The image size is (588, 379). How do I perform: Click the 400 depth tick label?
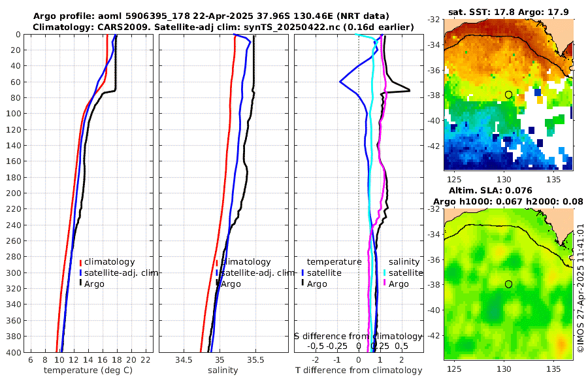pyautogui.click(x=14, y=352)
